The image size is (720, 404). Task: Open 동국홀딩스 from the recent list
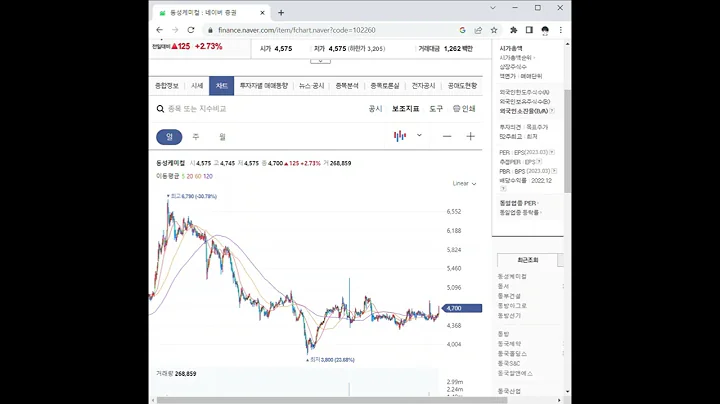coord(512,354)
